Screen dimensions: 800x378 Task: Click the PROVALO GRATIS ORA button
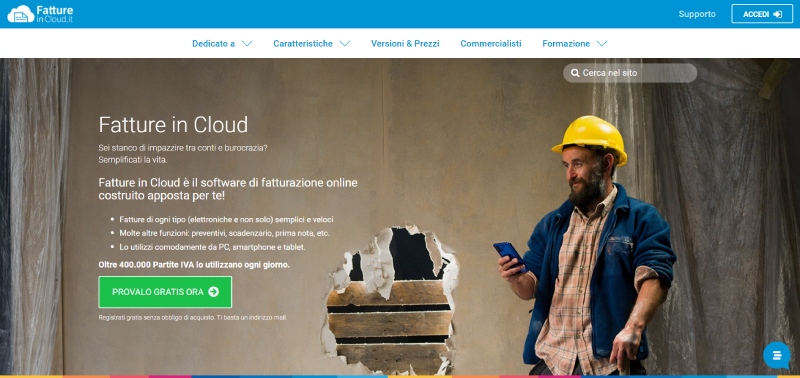pos(165,292)
